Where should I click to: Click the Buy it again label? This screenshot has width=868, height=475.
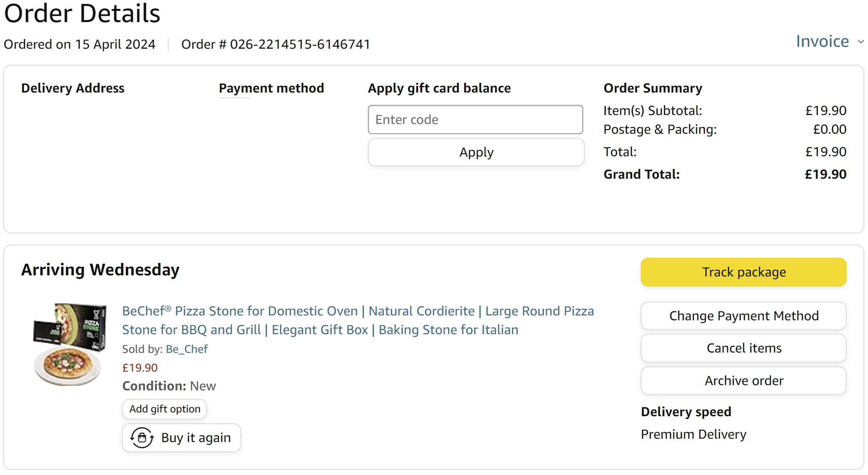pyautogui.click(x=196, y=438)
